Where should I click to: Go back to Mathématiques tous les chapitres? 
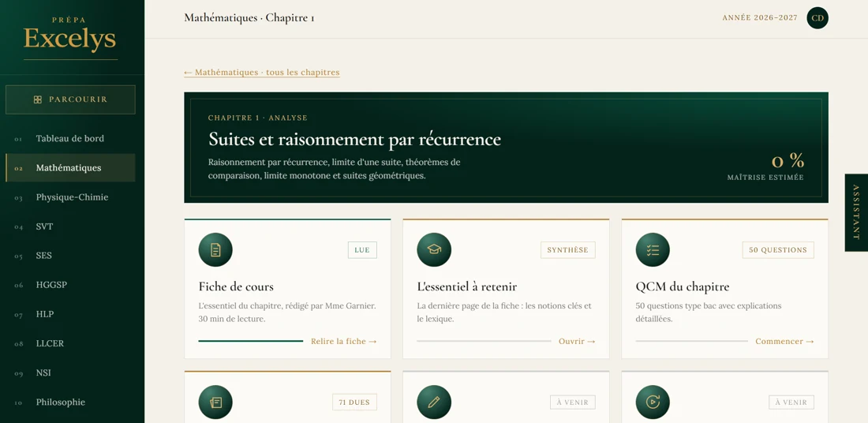click(262, 73)
